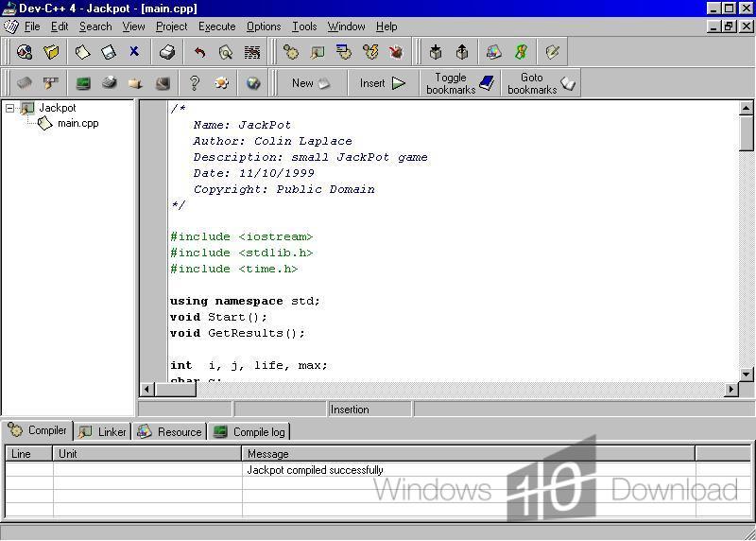The height and width of the screenshot is (541, 756).
Task: Start debugging with the red bug icon
Action: point(396,52)
